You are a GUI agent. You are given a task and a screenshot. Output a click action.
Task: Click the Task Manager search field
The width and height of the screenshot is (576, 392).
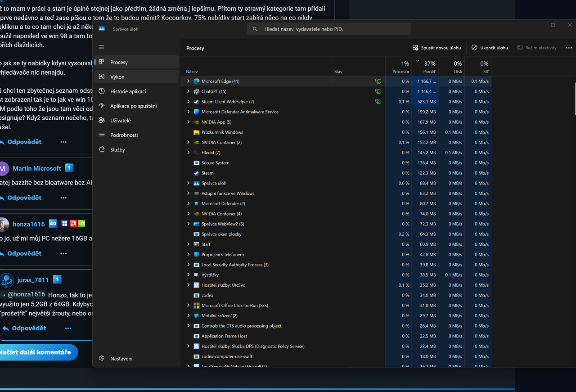[329, 29]
